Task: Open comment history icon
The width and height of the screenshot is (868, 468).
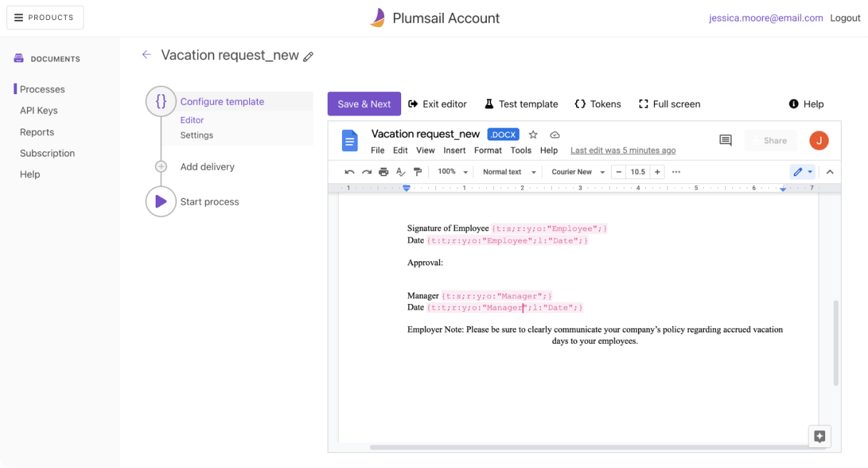Action: (725, 140)
